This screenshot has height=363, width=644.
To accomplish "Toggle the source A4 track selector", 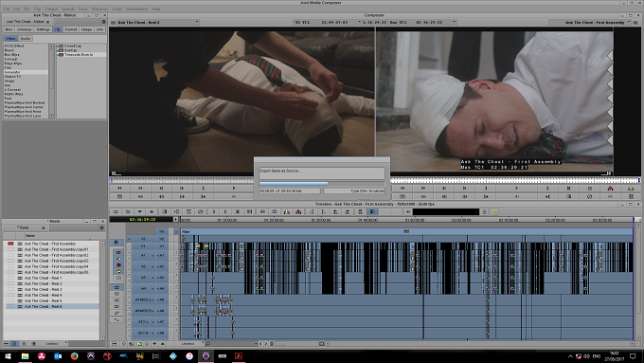I will (x=143, y=288).
